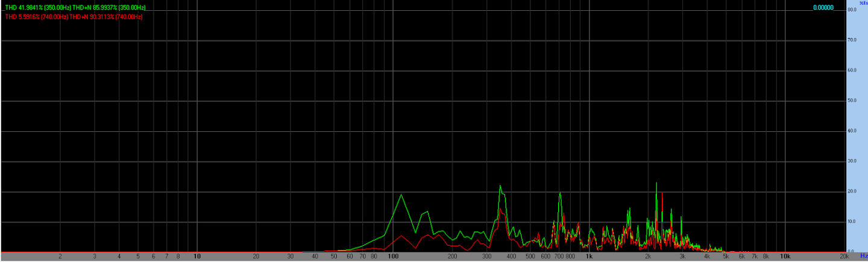Click the cyan 0.00000 cursor value
The height and width of the screenshot is (262, 868).
coord(823,7)
